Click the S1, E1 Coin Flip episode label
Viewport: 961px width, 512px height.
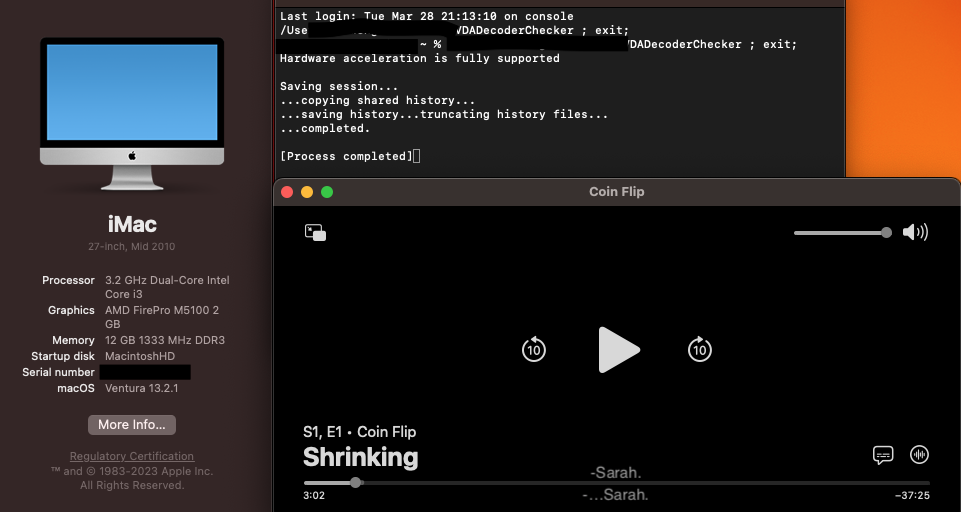point(360,432)
